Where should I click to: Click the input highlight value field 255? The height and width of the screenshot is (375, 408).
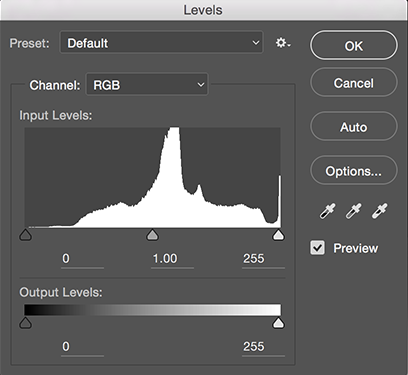tap(263, 259)
